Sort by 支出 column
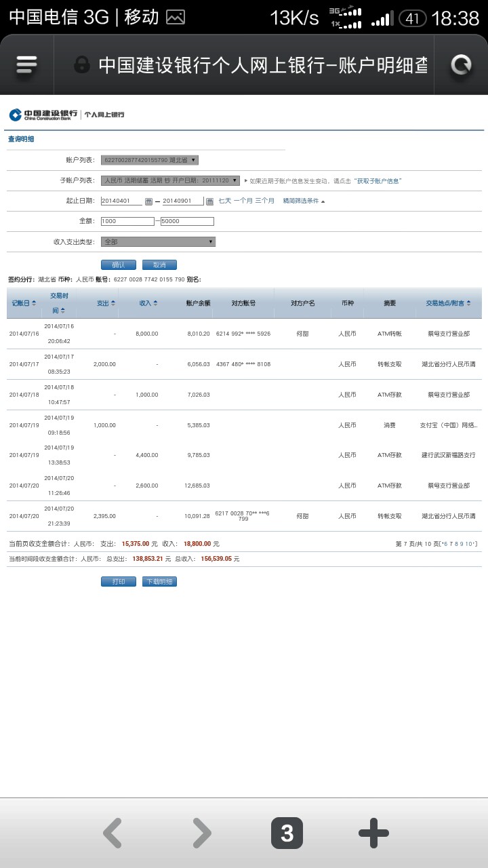 click(106, 303)
